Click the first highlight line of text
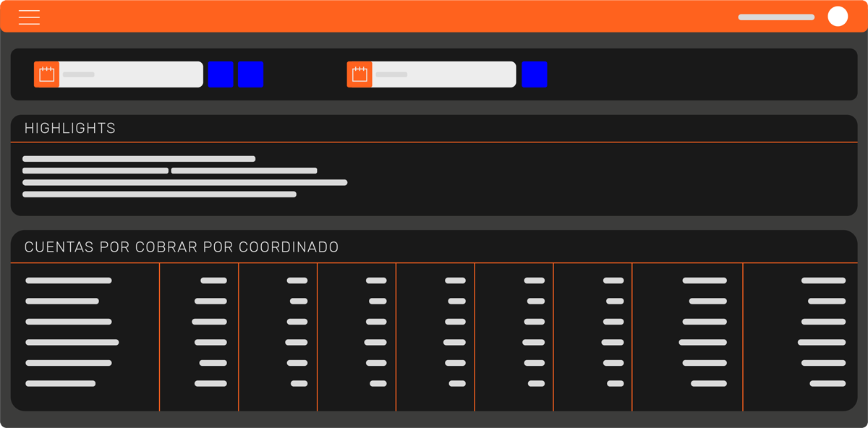This screenshot has height=428, width=868. pyautogui.click(x=139, y=159)
